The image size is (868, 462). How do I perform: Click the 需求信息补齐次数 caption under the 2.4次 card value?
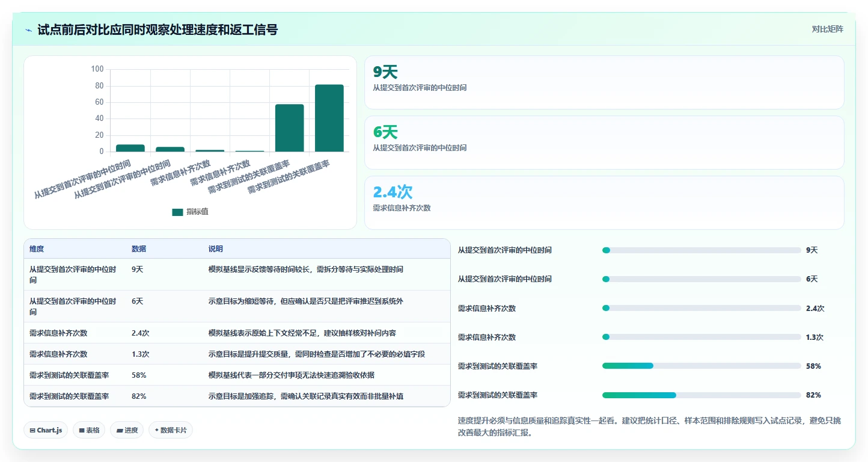pos(402,208)
